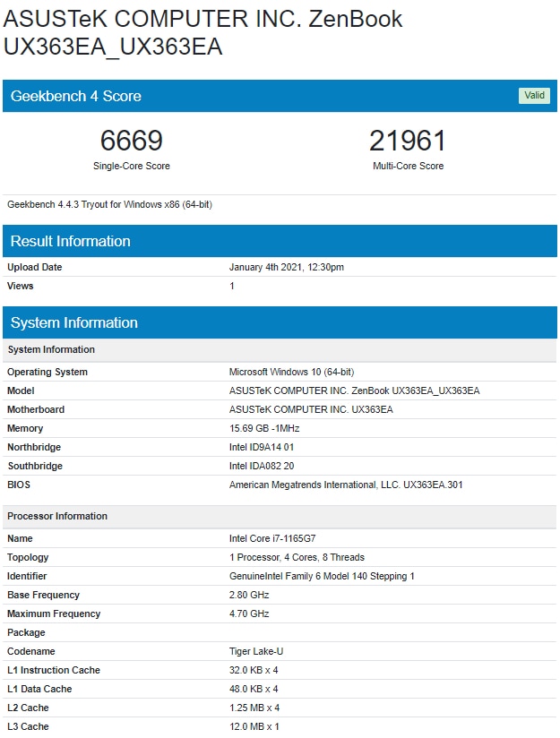Viewport: 560px width, 738px height.
Task: Click the Southbridge label
Action: point(35,466)
